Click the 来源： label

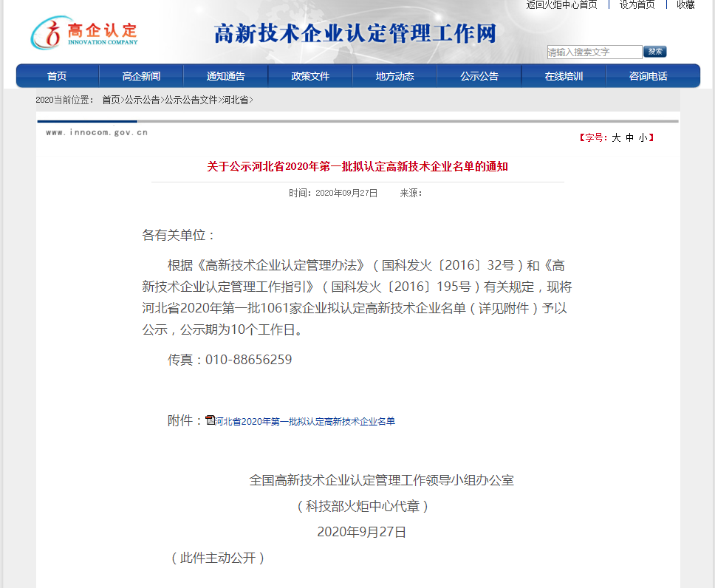point(411,193)
